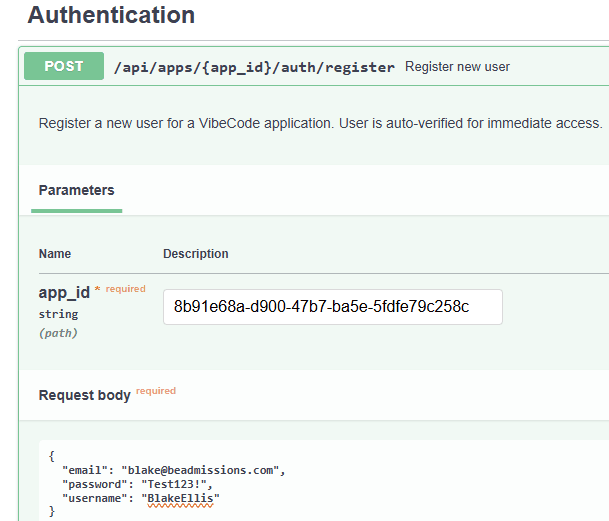Click the green POST method badge
The height and width of the screenshot is (521, 609).
[64, 66]
